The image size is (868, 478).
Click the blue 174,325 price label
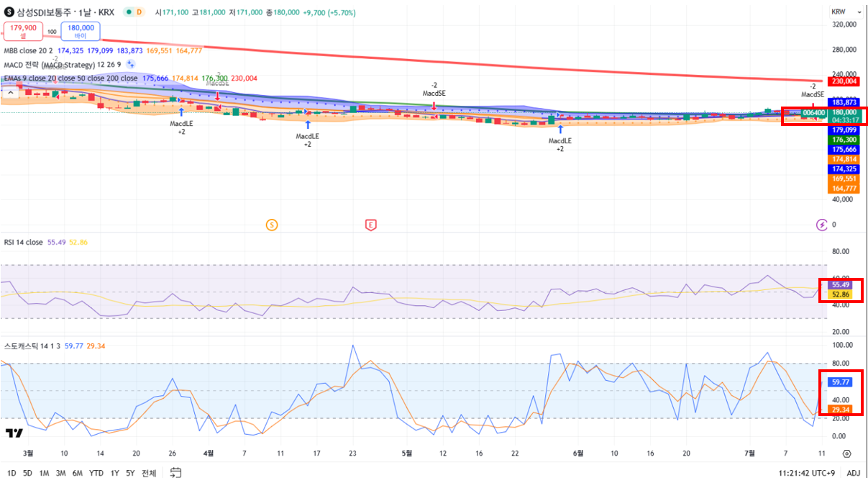843,168
